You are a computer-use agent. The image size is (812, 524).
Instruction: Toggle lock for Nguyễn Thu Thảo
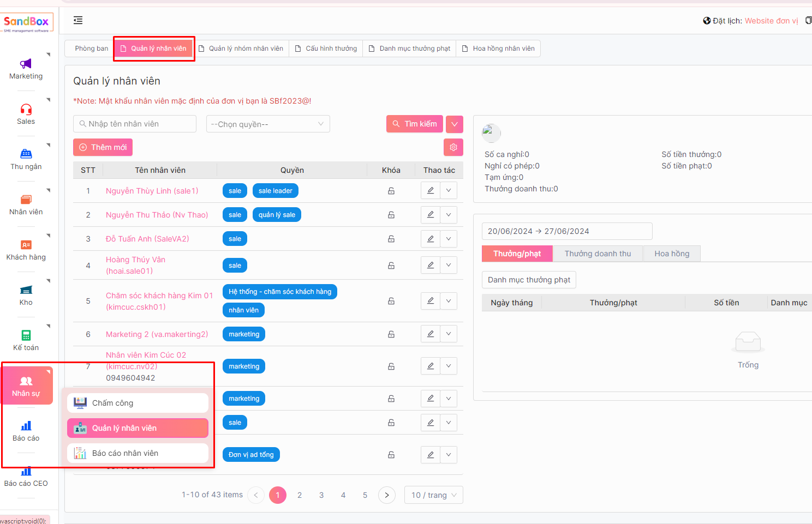point(391,215)
